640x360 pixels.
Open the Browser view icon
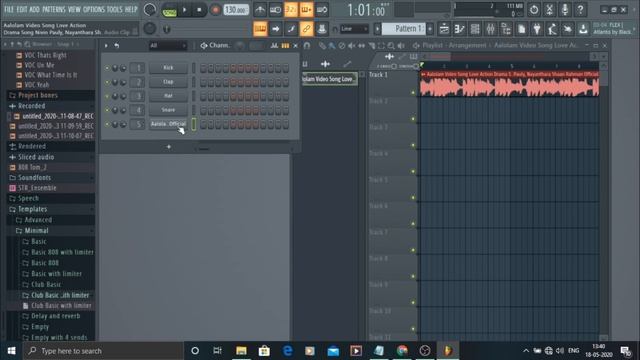coord(506,29)
